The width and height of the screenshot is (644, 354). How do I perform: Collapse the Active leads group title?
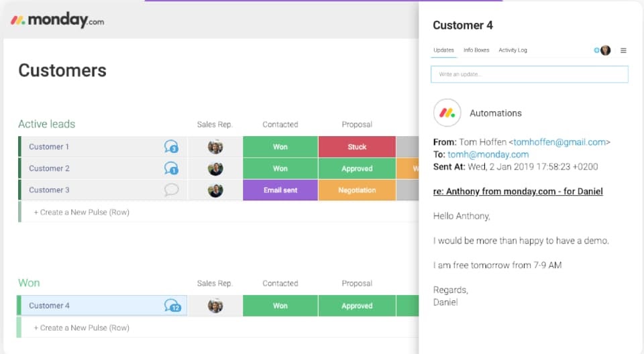46,124
